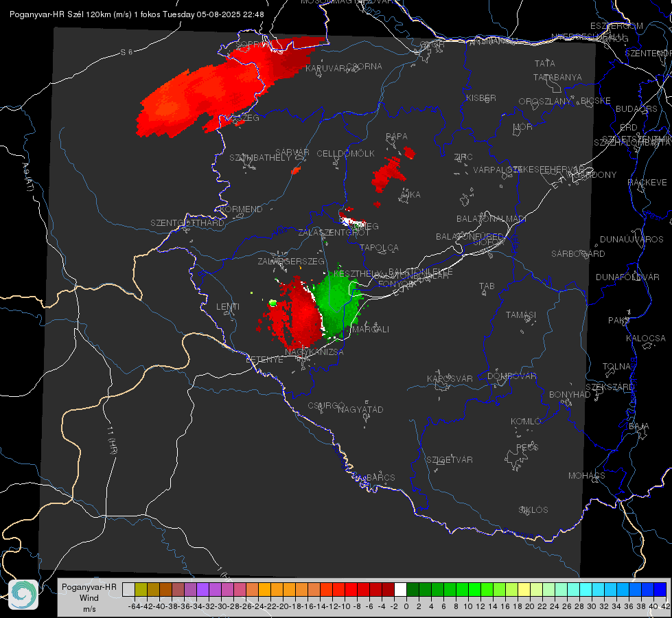Click the S 6 road label

tap(126, 52)
